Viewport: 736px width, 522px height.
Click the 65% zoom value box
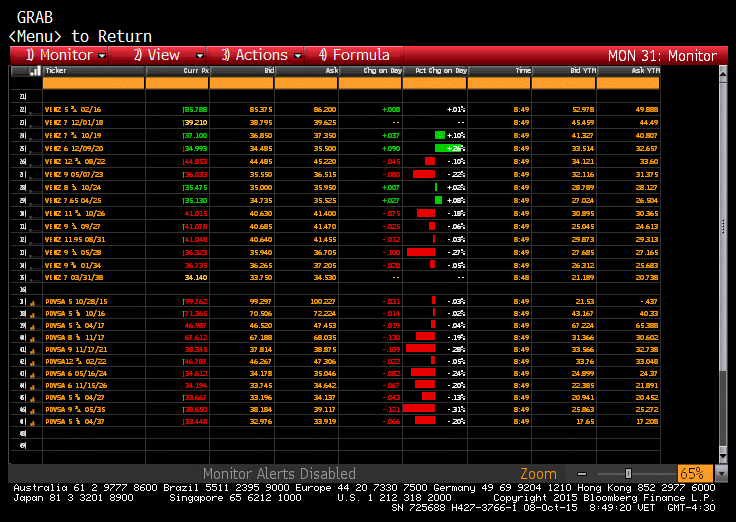point(695,473)
